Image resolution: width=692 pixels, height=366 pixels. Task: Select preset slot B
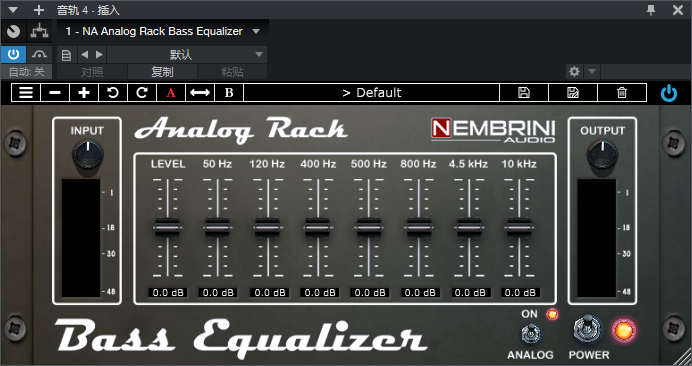pos(229,93)
